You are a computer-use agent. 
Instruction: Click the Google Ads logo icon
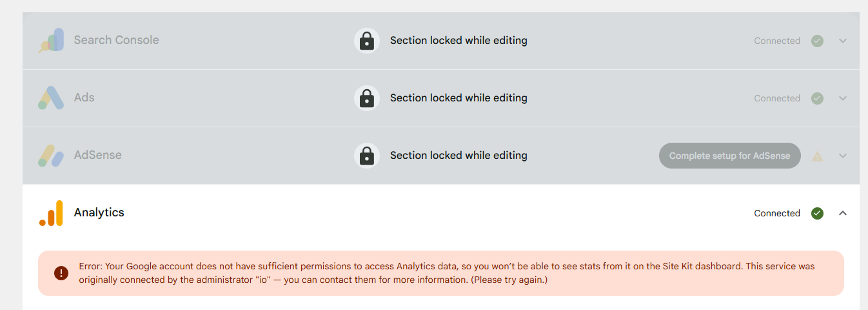(x=51, y=98)
